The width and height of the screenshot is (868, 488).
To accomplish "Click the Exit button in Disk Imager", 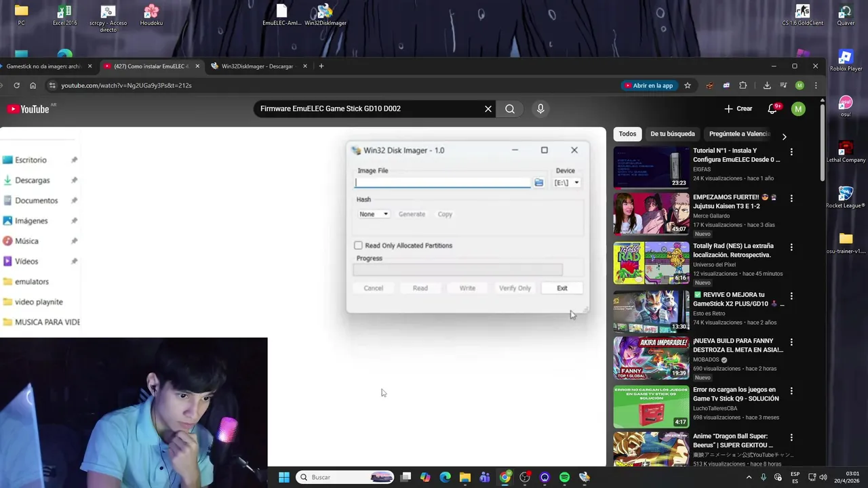I will click(x=562, y=288).
